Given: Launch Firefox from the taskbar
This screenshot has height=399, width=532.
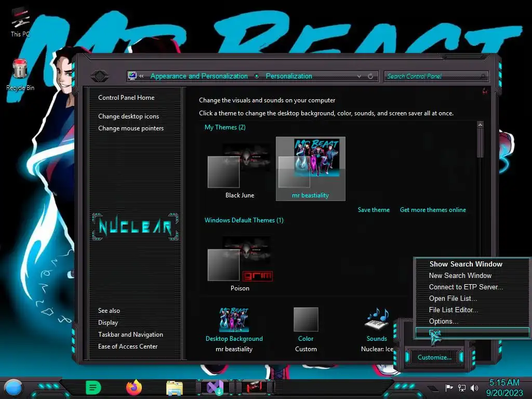Looking at the screenshot, I should (134, 388).
